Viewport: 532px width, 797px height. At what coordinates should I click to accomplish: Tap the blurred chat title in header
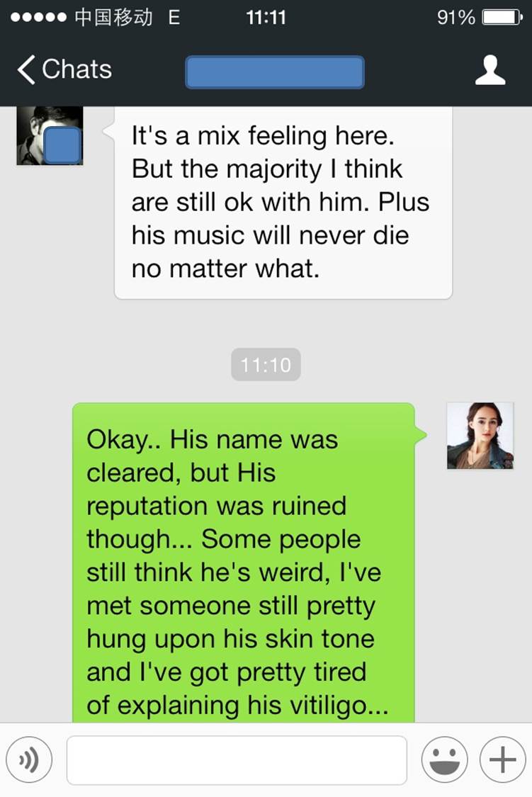click(x=275, y=72)
